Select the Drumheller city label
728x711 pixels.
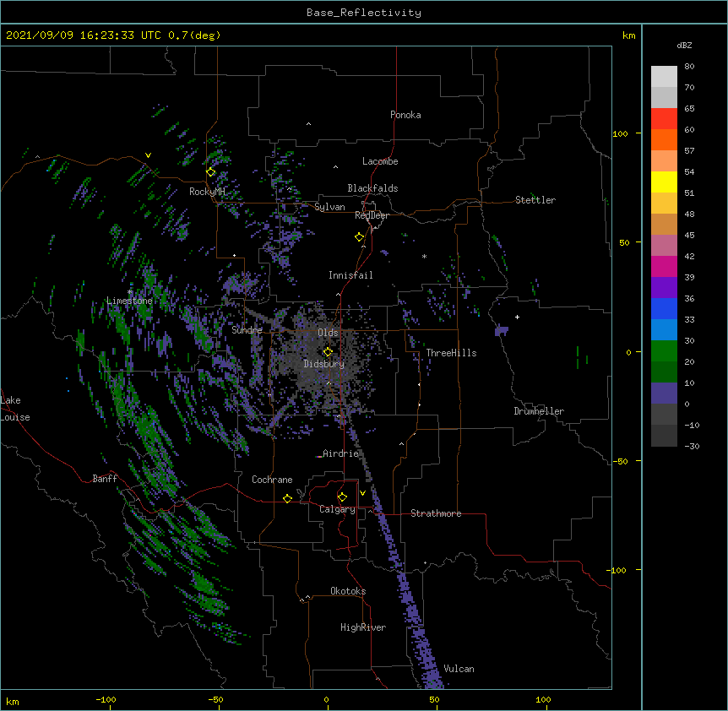pyautogui.click(x=539, y=411)
